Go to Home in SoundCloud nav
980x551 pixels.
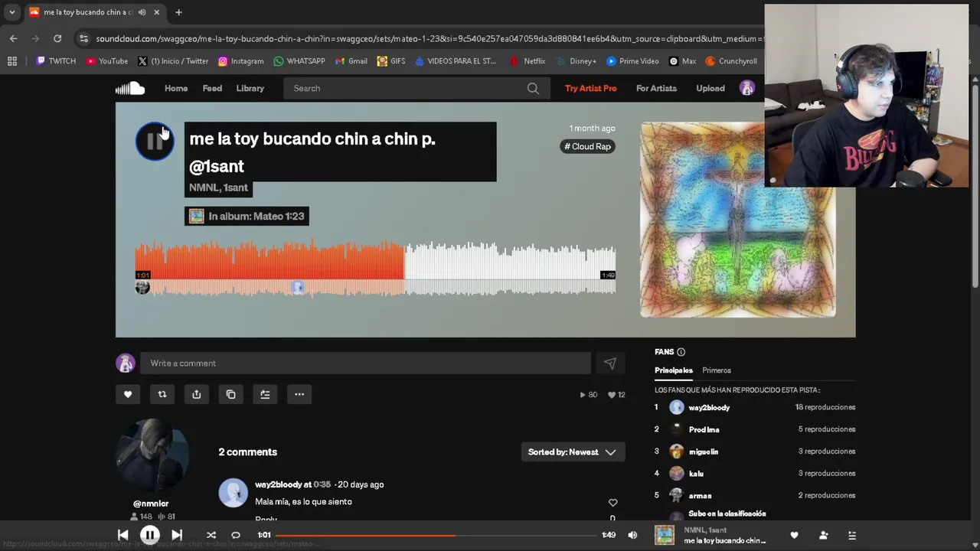click(176, 89)
